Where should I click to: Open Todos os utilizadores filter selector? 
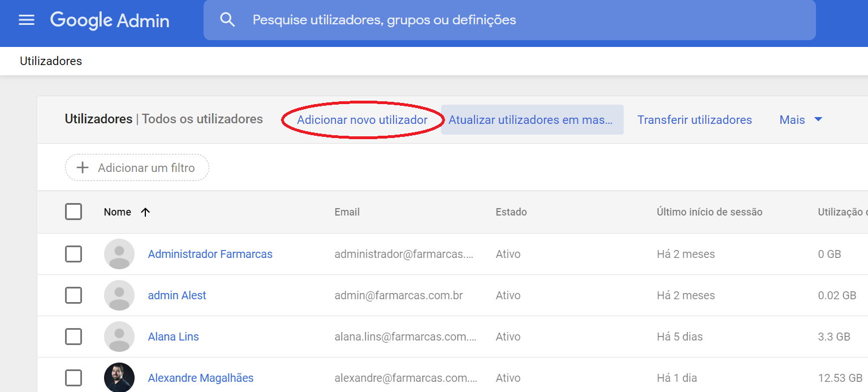202,119
